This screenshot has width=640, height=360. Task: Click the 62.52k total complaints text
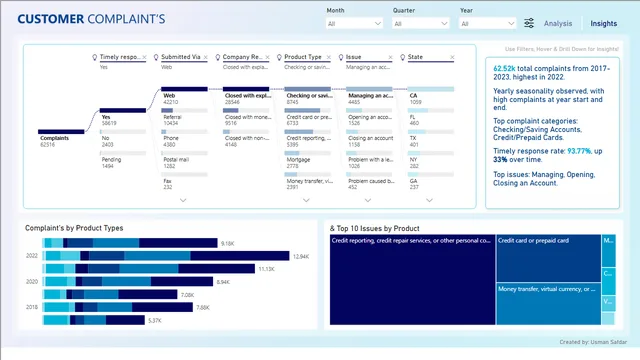(x=551, y=73)
